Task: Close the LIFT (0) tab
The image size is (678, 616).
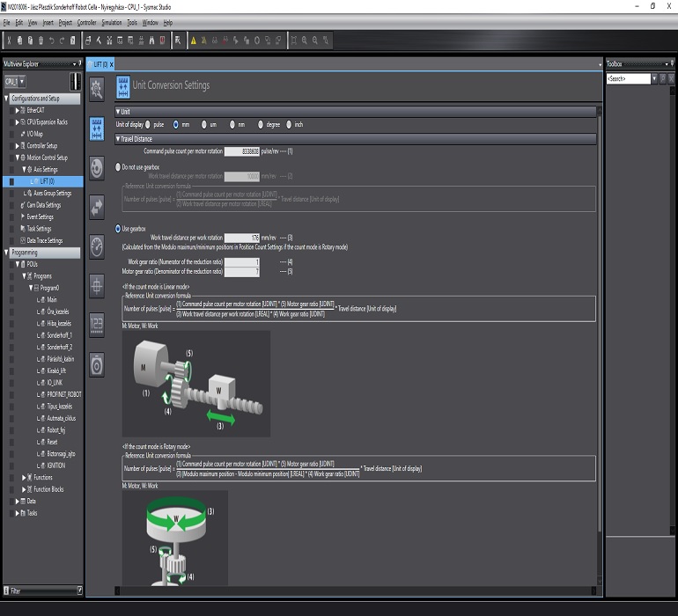Action: (x=111, y=64)
